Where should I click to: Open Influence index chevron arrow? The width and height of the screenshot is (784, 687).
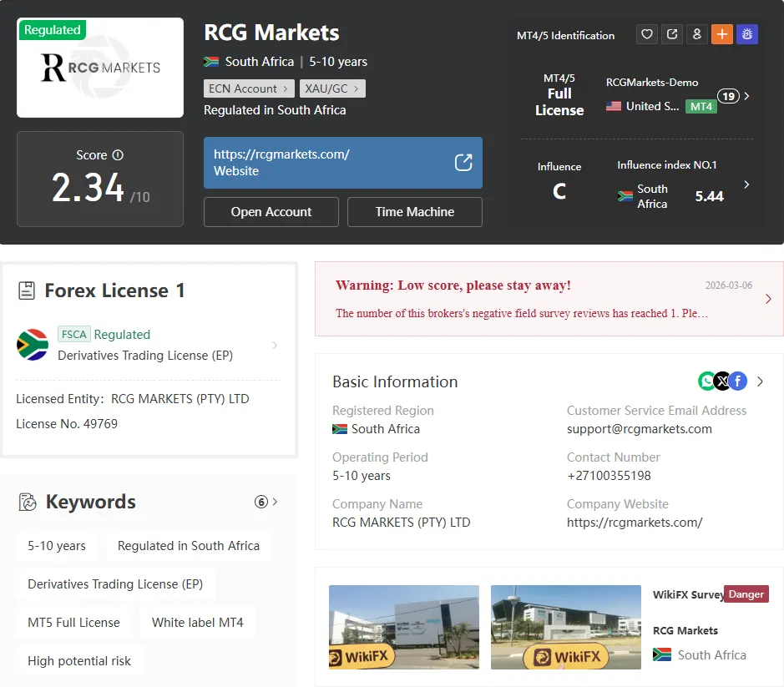pyautogui.click(x=746, y=184)
